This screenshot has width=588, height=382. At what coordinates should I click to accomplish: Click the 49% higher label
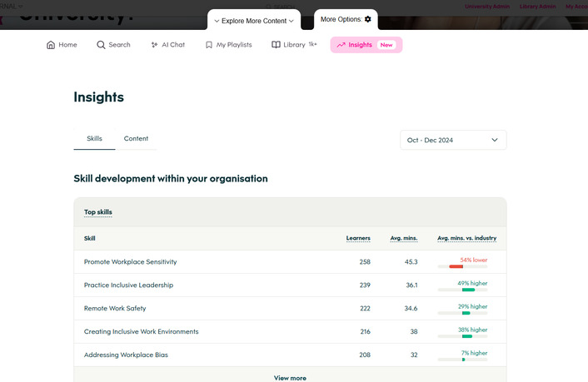[x=472, y=283]
